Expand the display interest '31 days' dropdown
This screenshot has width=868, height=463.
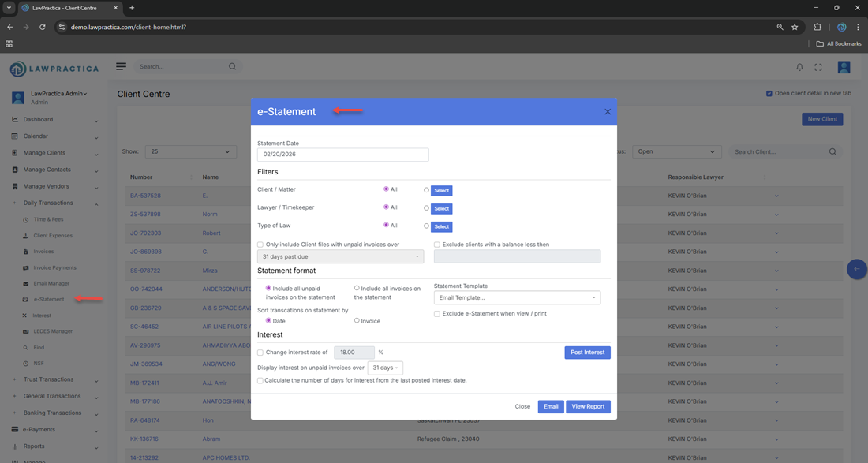click(x=385, y=368)
